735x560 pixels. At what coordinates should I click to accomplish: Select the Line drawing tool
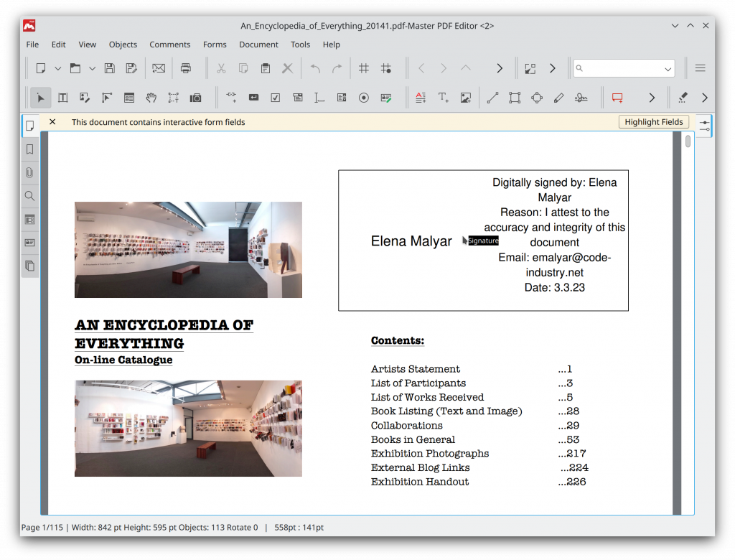coord(492,98)
